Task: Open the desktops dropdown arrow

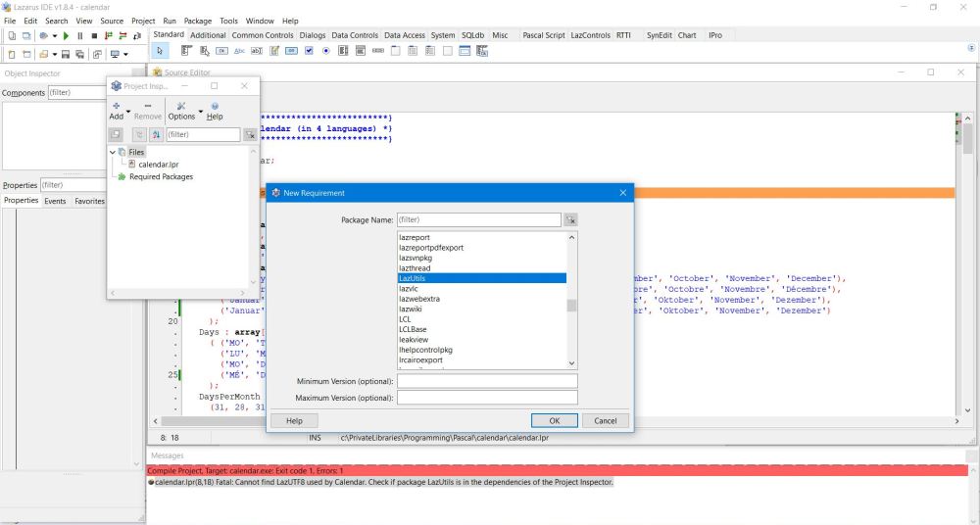Action: [x=125, y=55]
